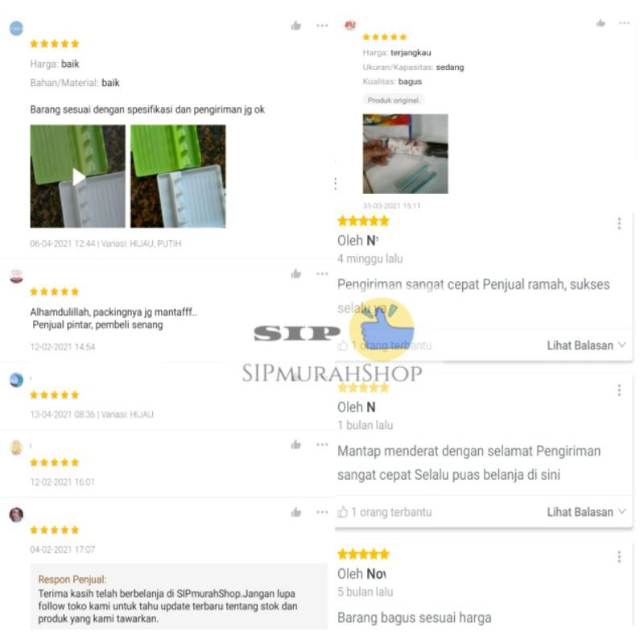This screenshot has height=644, width=644.
Task: Like the review dated 06-04-2021
Action: [x=295, y=26]
